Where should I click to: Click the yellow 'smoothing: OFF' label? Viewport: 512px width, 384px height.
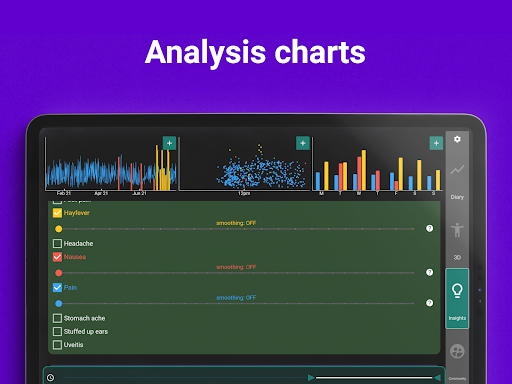pyautogui.click(x=236, y=223)
